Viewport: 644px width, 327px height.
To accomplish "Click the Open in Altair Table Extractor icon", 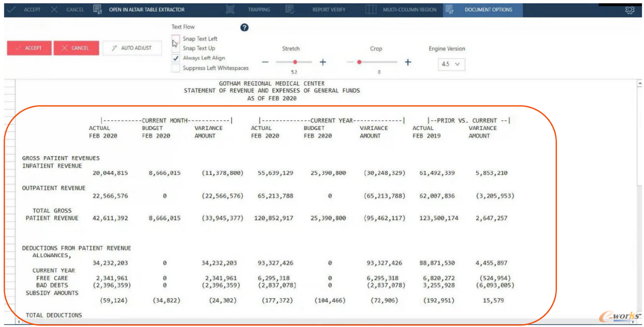I will click(98, 9).
